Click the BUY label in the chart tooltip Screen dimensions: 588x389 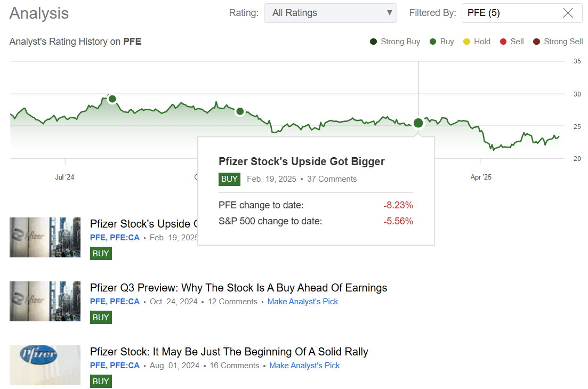(x=229, y=179)
